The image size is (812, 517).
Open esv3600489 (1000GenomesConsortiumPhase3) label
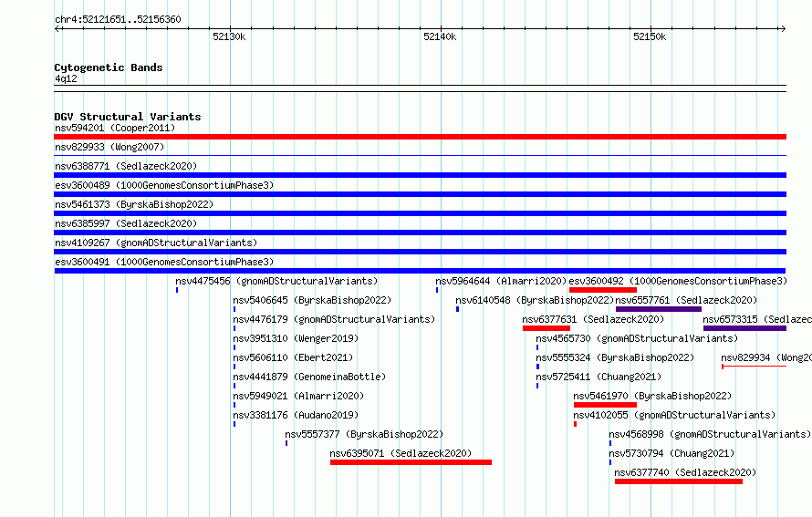click(x=164, y=185)
